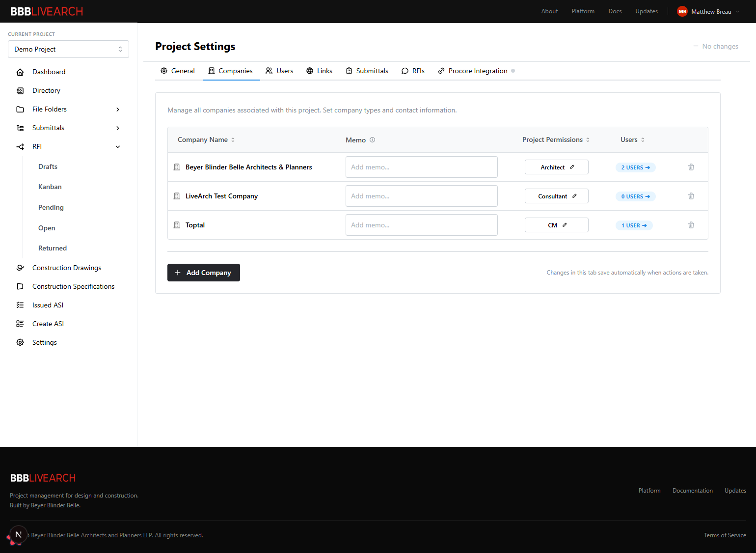Edit the Architect permission pencil icon
756x553 pixels.
(x=572, y=167)
